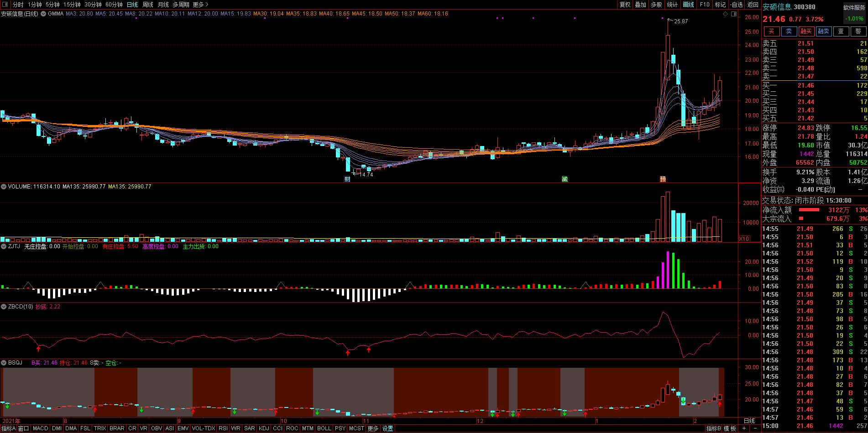
Task: Select the MACD indicator tab
Action: pos(40,428)
